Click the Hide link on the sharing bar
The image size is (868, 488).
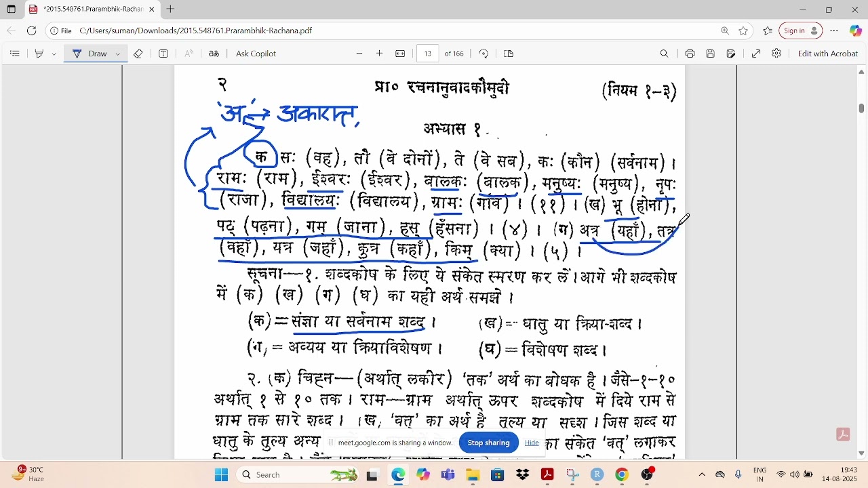tap(532, 443)
